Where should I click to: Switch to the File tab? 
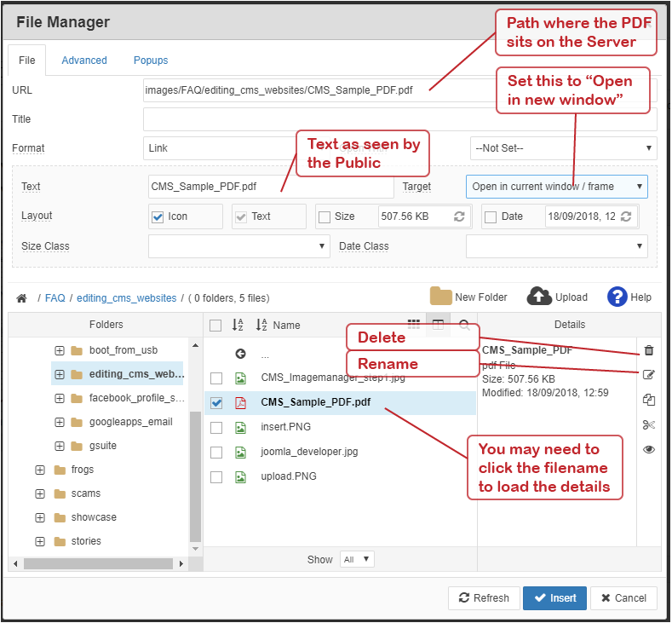coord(26,61)
